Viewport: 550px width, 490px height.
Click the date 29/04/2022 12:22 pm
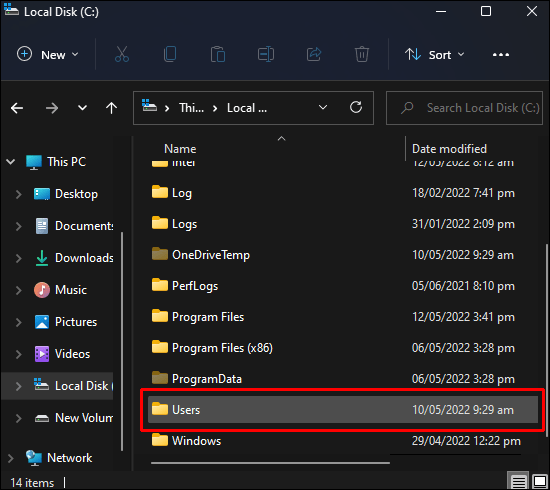tap(466, 441)
